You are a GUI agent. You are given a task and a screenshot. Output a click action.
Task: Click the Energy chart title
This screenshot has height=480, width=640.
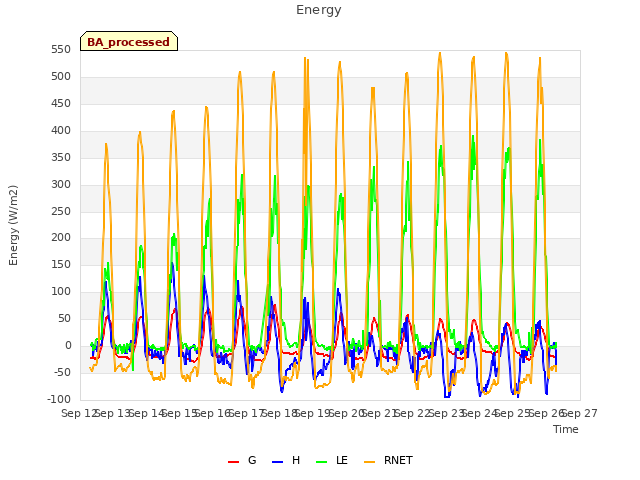pos(319,10)
